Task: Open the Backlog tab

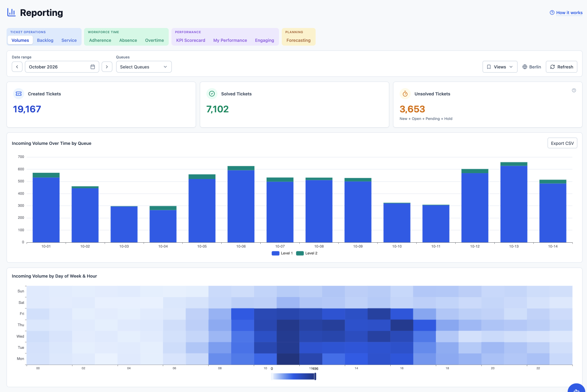Action: pyautogui.click(x=45, y=40)
